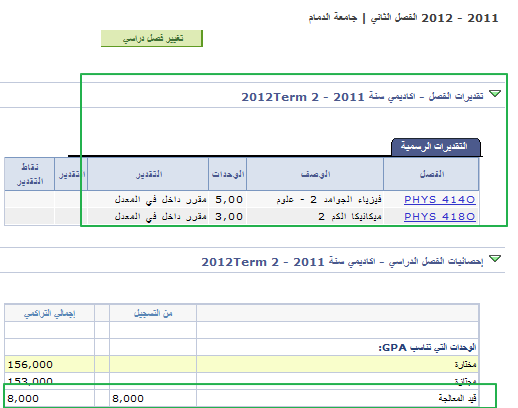This screenshot has width=518, height=408.
Task: Click the description column header
Action: pyautogui.click(x=315, y=174)
